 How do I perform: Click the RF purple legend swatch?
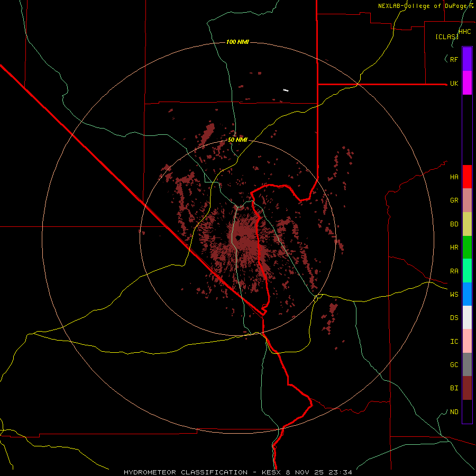click(x=467, y=59)
